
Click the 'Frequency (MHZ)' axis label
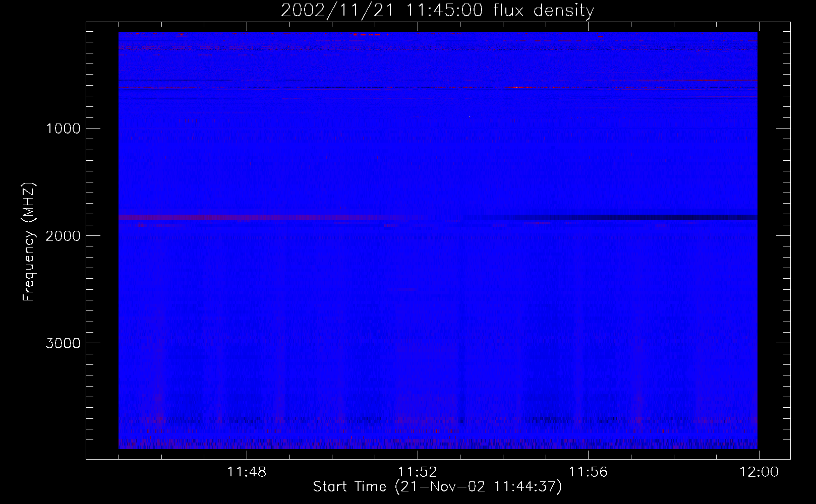(29, 242)
